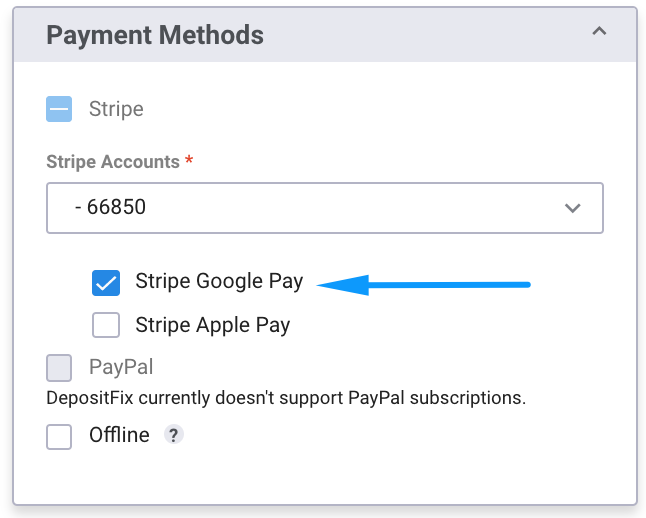Tick the PayPal checkbox

59,368
